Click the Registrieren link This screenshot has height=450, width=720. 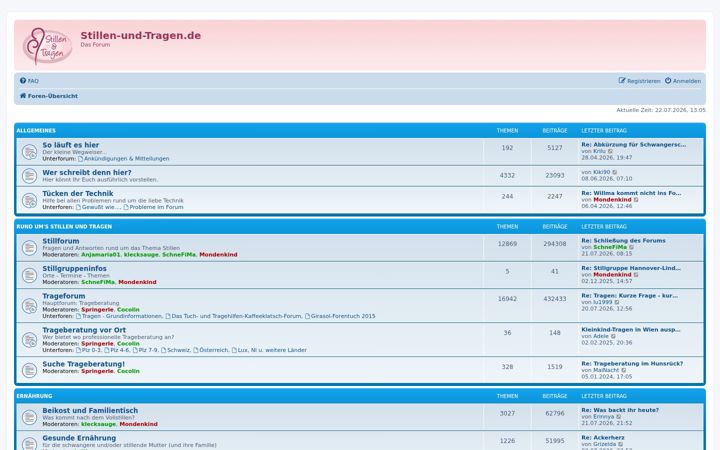point(639,81)
